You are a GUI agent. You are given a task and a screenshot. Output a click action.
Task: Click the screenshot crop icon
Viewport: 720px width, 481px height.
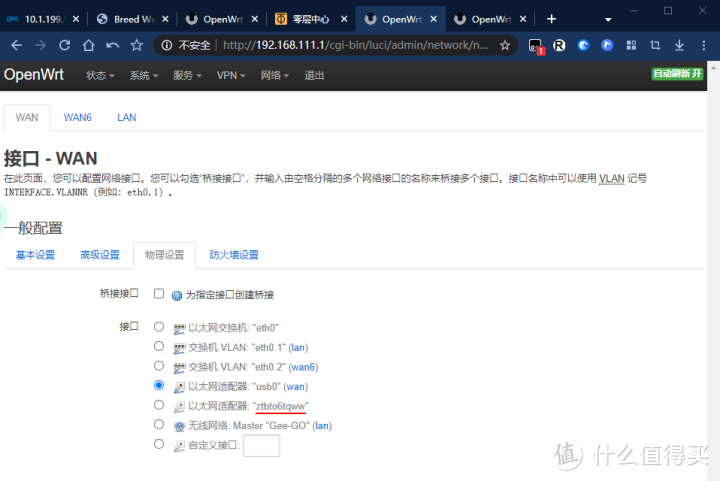(655, 45)
